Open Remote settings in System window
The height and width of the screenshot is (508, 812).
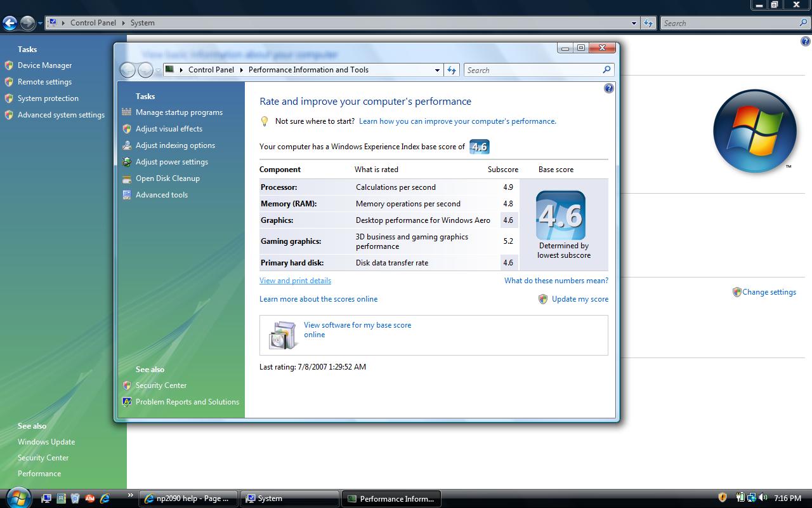pos(44,82)
